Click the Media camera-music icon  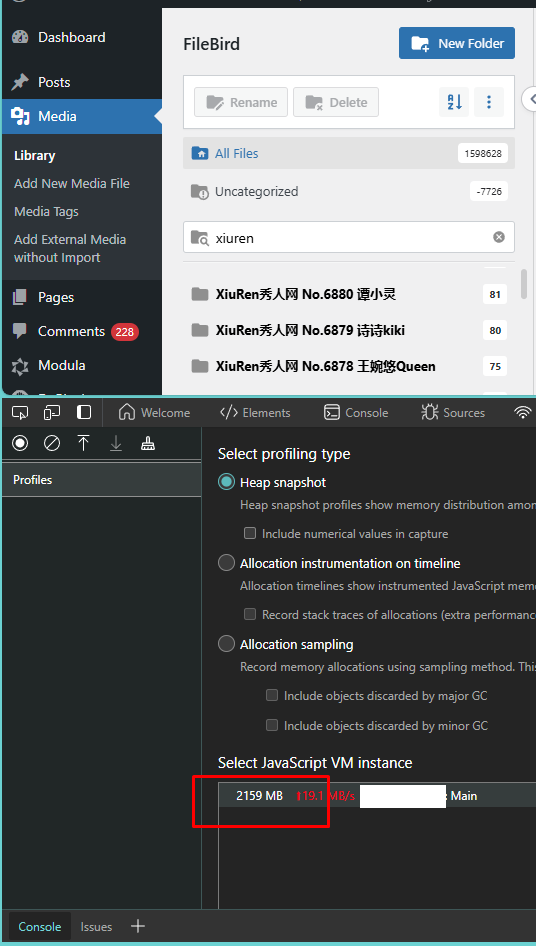(x=20, y=116)
